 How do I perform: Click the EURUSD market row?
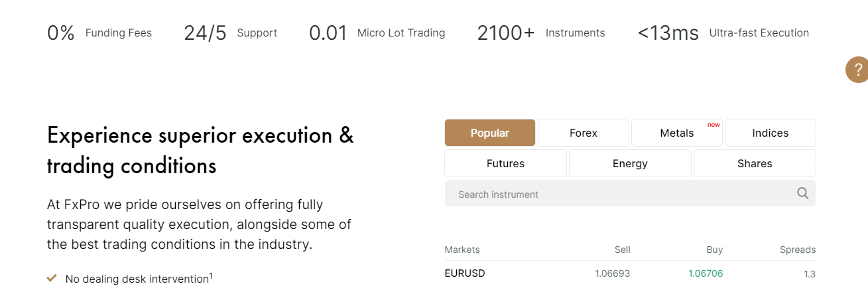click(x=630, y=273)
